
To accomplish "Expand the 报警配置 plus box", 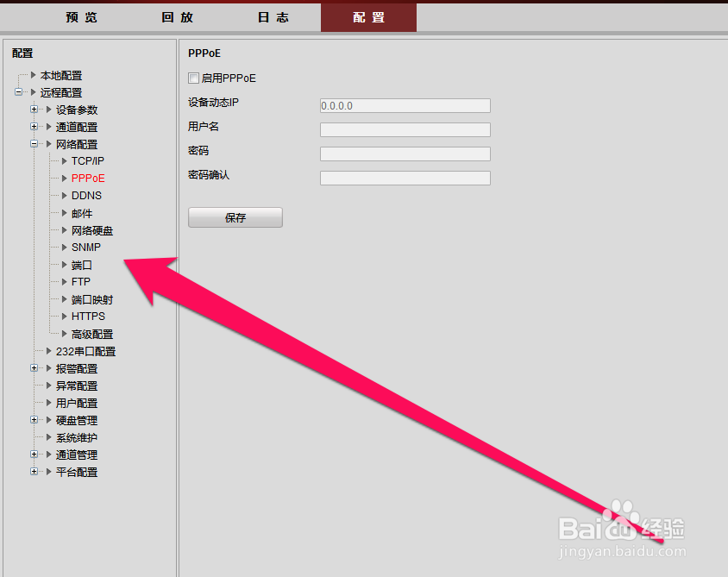I will tap(34, 367).
